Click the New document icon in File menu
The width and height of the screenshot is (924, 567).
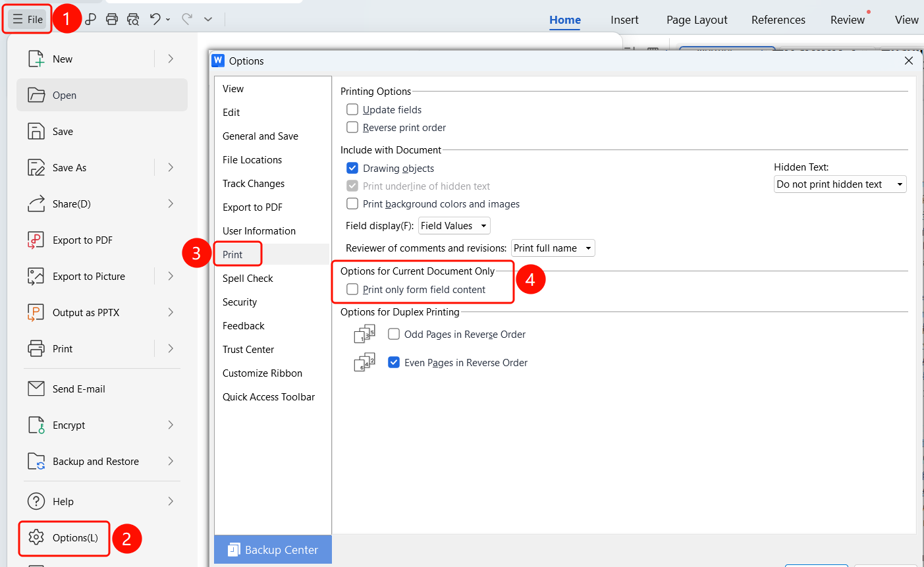click(x=36, y=59)
